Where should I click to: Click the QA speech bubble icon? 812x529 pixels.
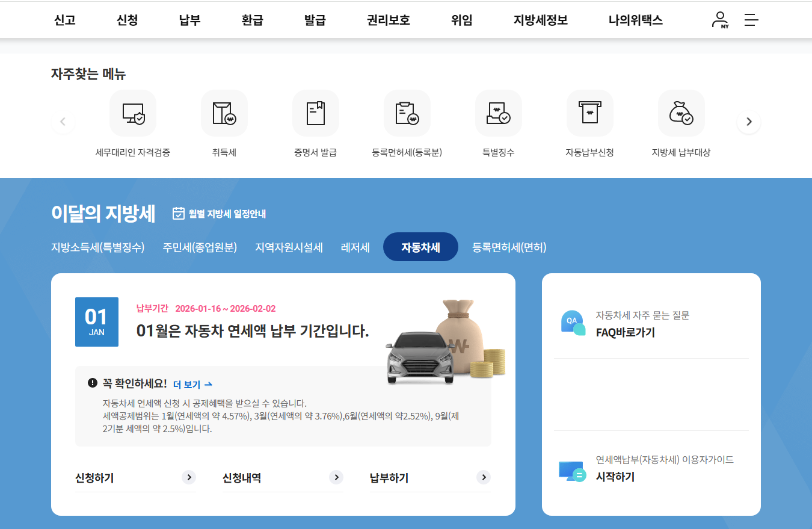click(x=573, y=323)
